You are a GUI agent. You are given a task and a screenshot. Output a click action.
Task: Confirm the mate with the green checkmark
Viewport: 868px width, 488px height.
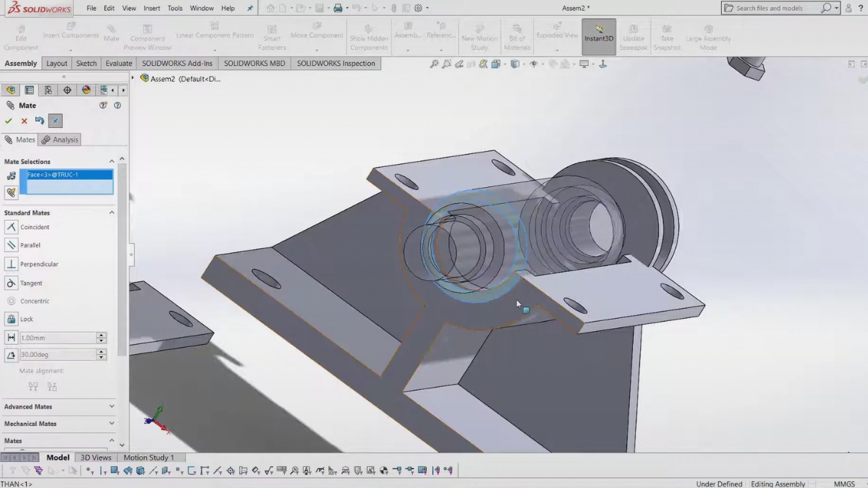(x=9, y=121)
